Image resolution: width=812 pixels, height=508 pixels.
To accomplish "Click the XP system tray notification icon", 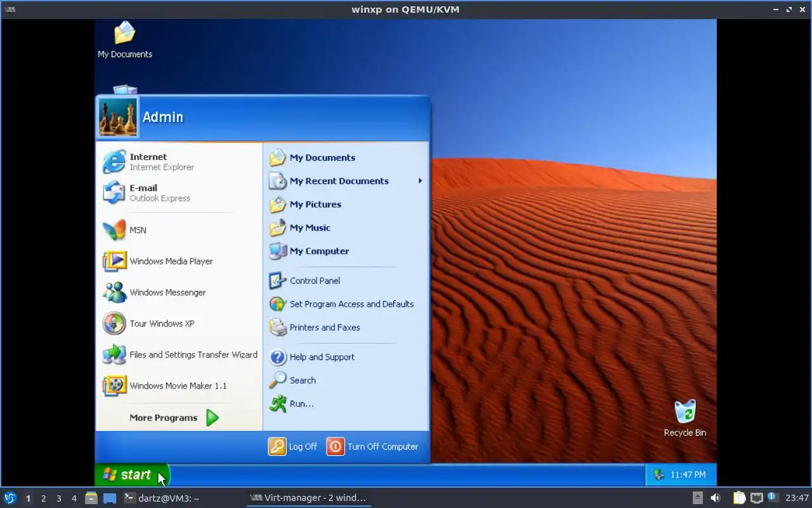I will coord(658,474).
